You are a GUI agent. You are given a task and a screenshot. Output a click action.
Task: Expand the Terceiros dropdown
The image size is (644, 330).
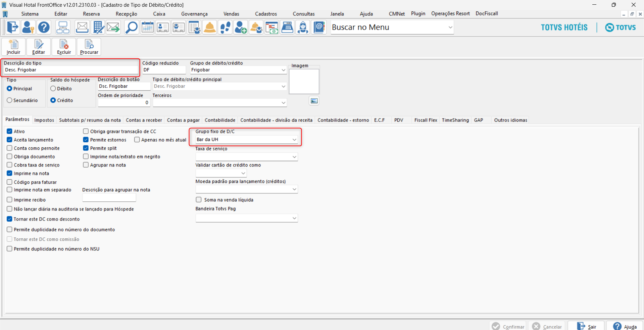pos(284,103)
